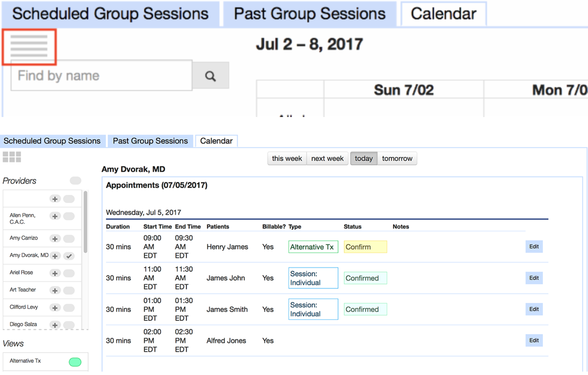Click the plus icon beside Allen Penn, C.A.C.
The width and height of the screenshot is (588, 375).
coord(55,216)
